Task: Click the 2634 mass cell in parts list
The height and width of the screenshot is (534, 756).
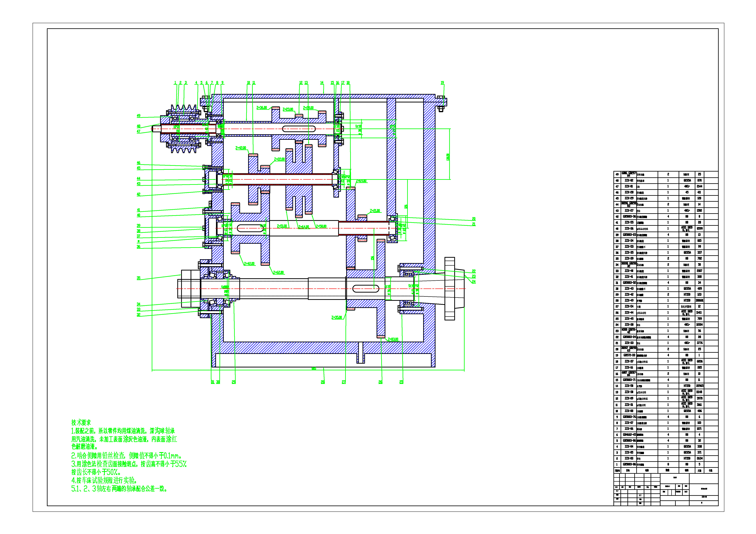Action: pos(699,458)
